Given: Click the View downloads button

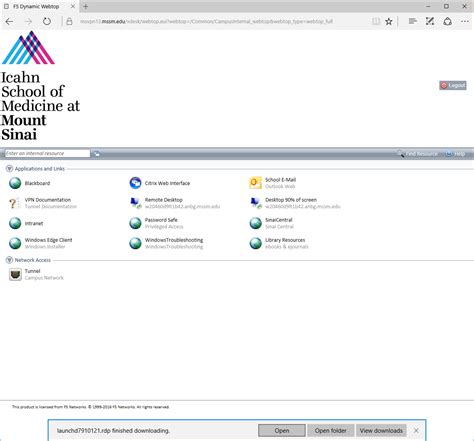Looking at the screenshot, I should [381, 431].
